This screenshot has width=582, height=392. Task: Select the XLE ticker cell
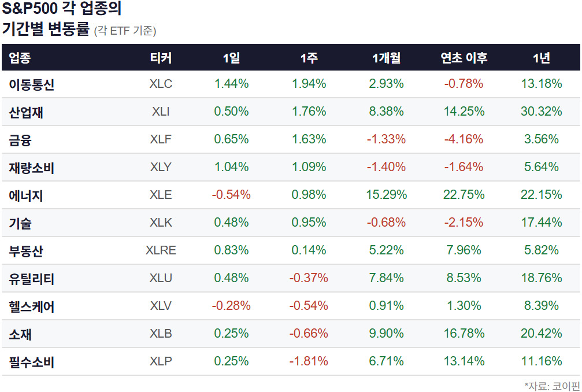coord(161,195)
